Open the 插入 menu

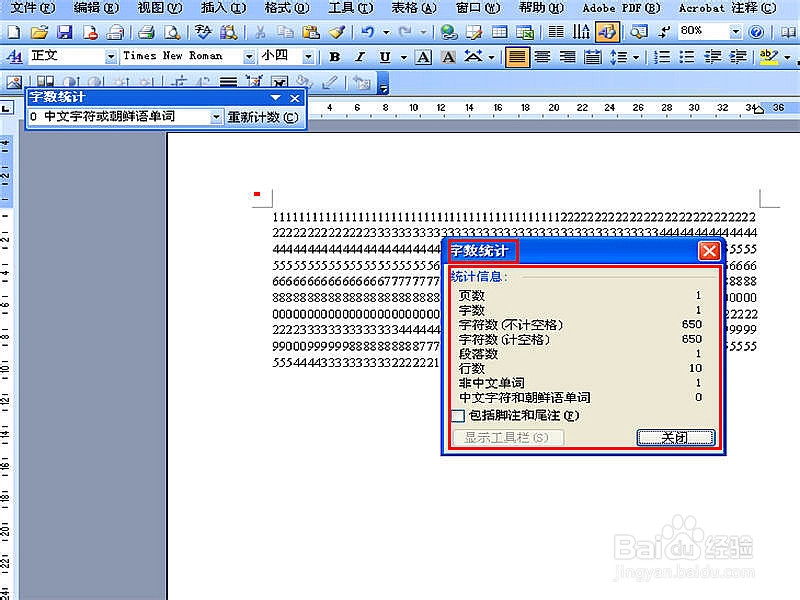[223, 8]
